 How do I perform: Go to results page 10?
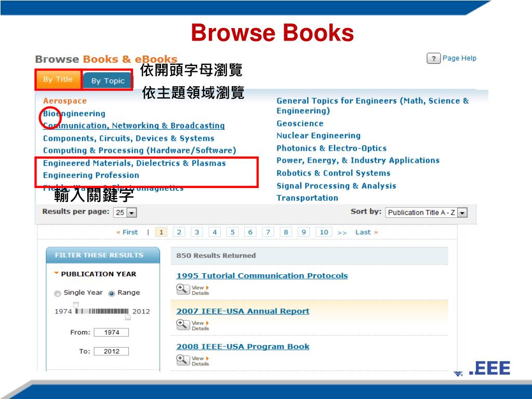click(324, 232)
